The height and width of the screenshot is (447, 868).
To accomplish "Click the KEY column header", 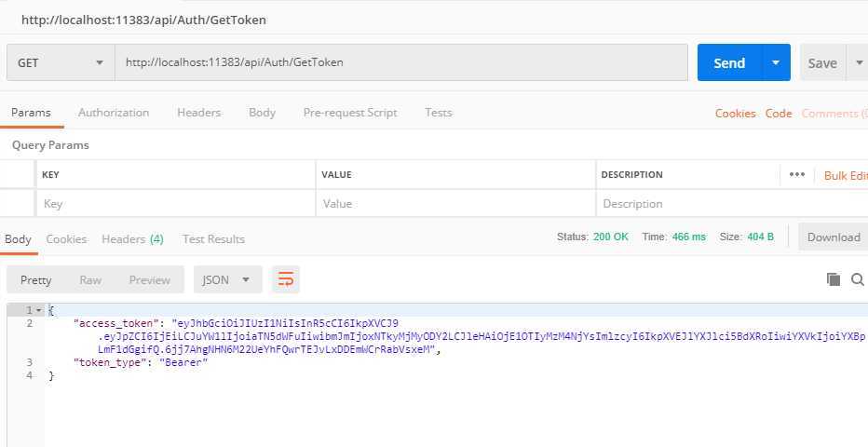I will click(x=50, y=174).
